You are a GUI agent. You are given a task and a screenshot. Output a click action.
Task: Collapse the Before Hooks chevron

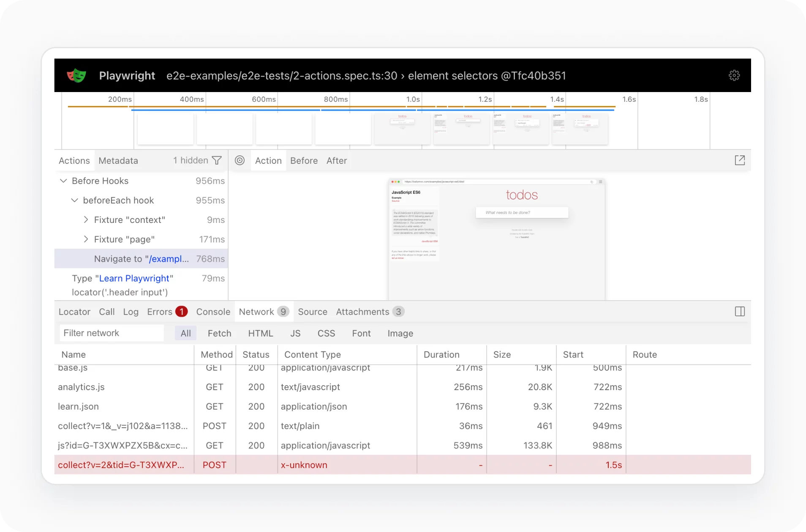pyautogui.click(x=63, y=181)
